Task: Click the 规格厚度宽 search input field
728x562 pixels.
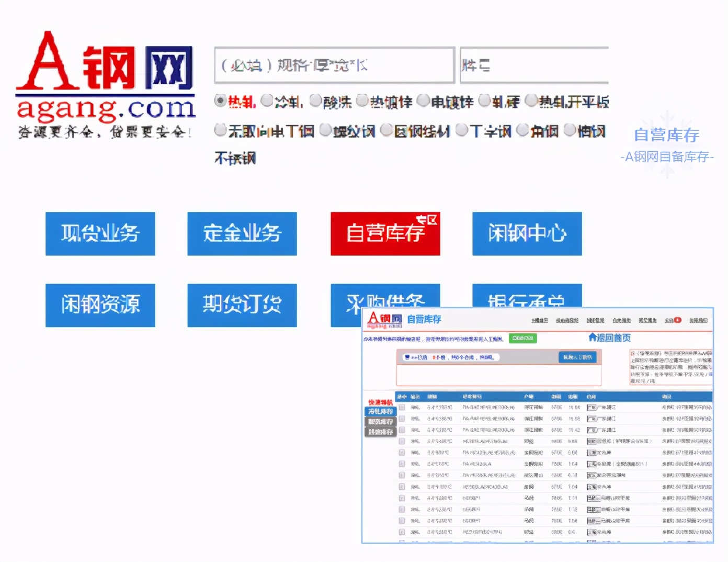Action: point(334,65)
